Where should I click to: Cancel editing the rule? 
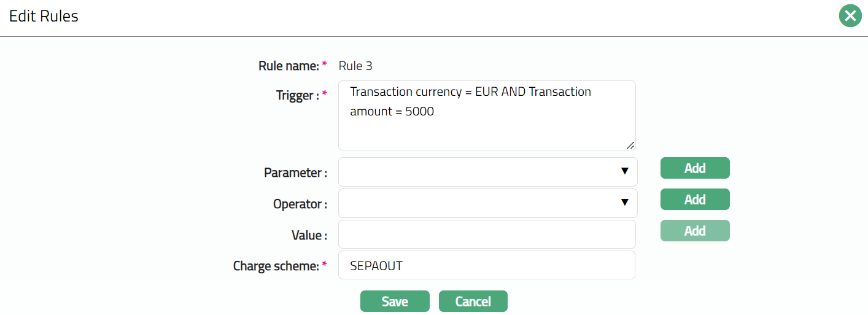click(x=473, y=301)
